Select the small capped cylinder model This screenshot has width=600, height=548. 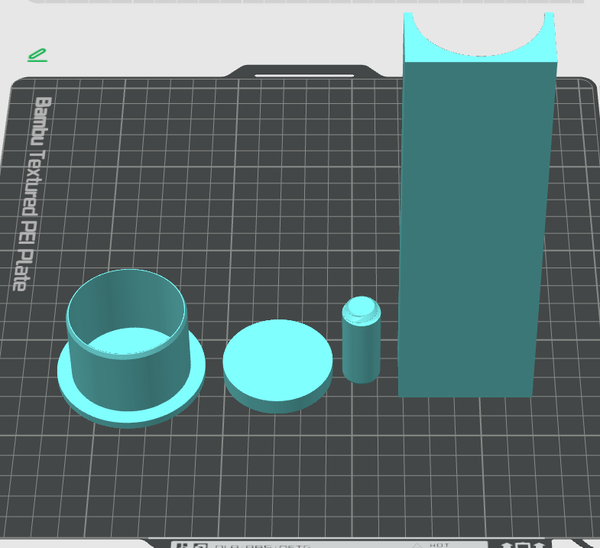[361, 340]
